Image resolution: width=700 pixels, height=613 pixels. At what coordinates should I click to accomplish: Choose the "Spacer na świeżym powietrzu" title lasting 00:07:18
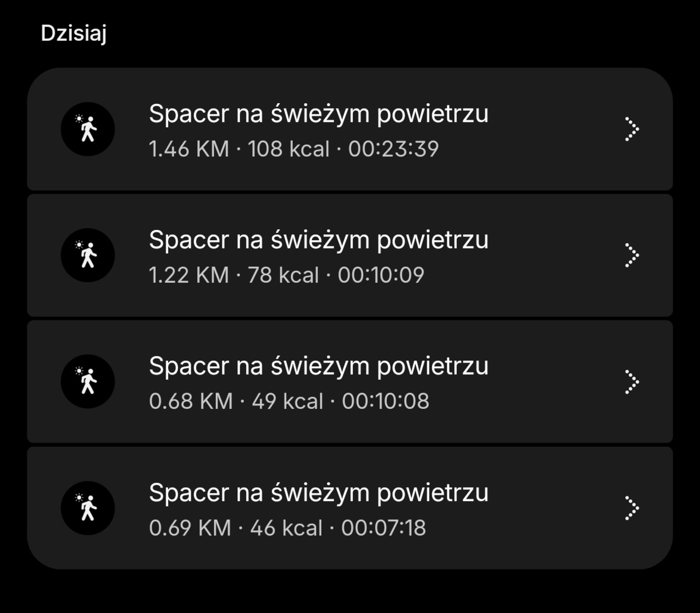318,493
